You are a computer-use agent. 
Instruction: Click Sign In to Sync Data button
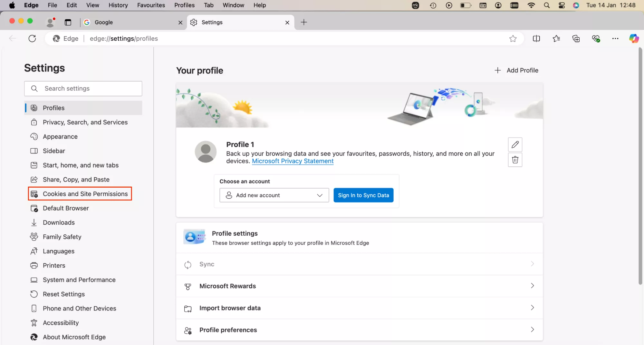click(363, 195)
